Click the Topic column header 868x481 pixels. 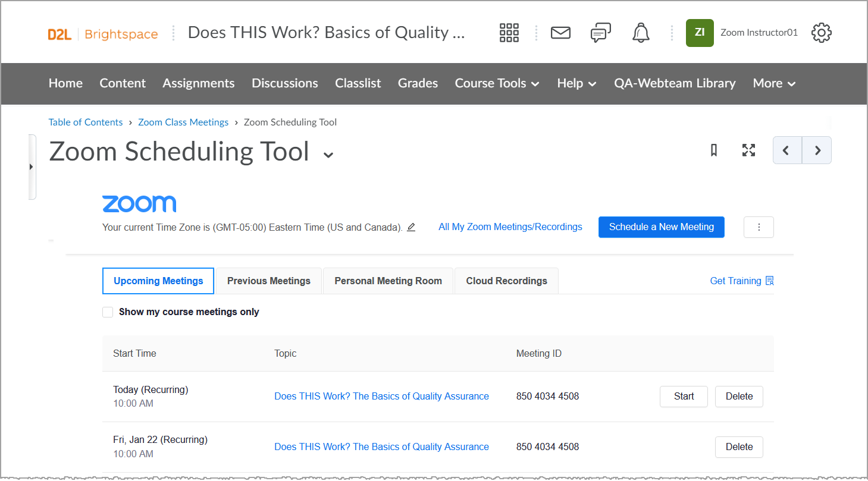pyautogui.click(x=285, y=353)
